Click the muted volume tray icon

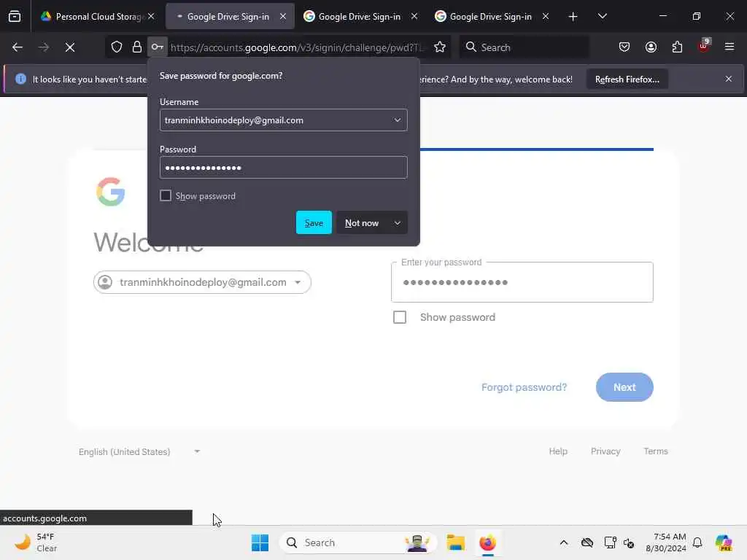(x=629, y=542)
